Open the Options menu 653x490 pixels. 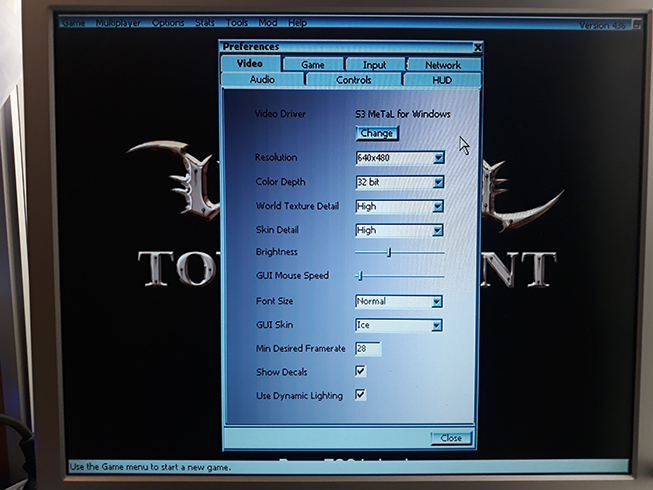tap(168, 22)
